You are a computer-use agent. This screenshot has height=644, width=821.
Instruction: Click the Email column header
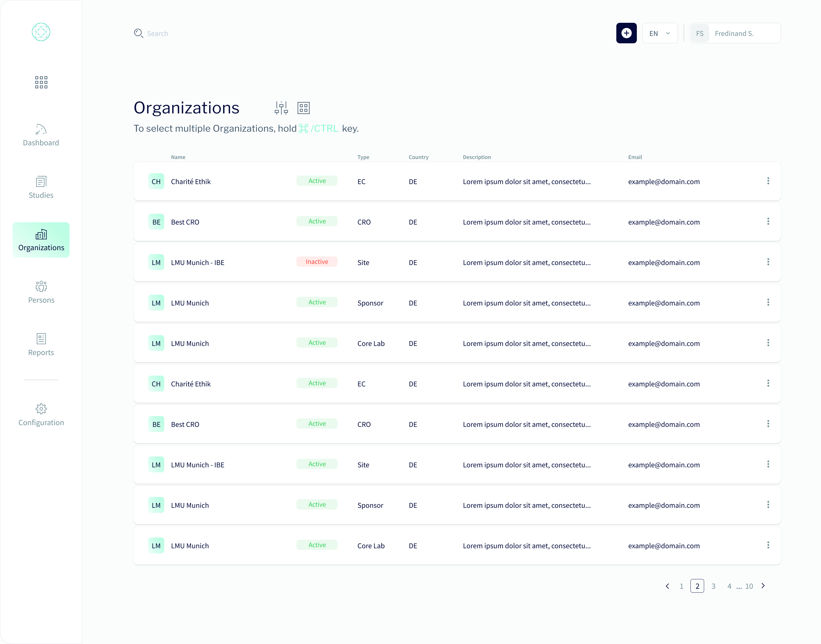pyautogui.click(x=635, y=157)
